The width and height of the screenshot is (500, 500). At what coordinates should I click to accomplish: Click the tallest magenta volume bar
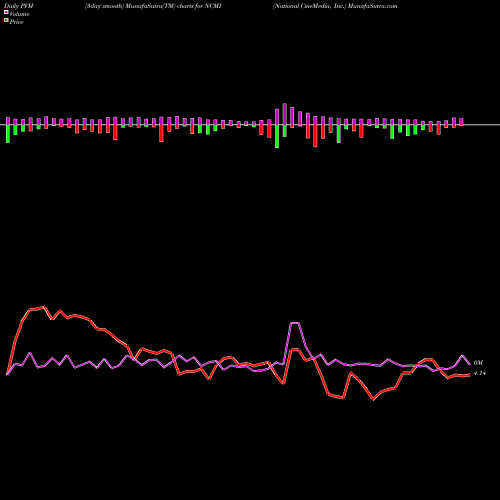(285, 114)
